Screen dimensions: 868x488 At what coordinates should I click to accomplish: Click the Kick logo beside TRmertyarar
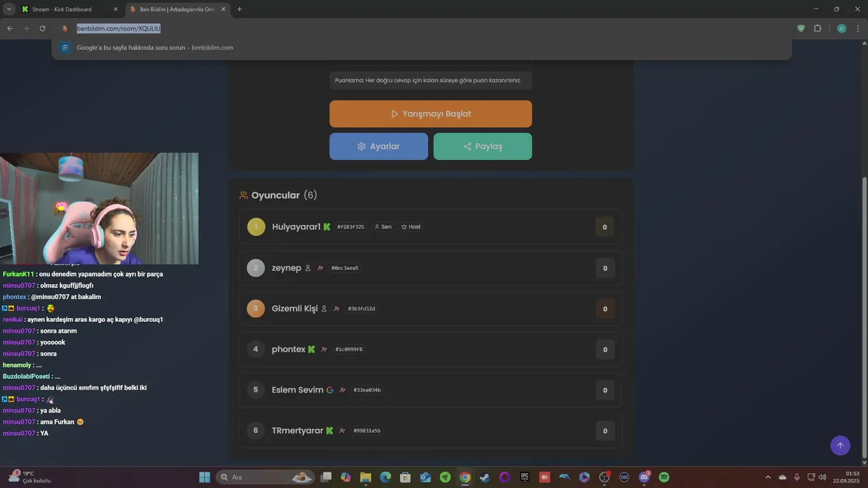coord(330,430)
